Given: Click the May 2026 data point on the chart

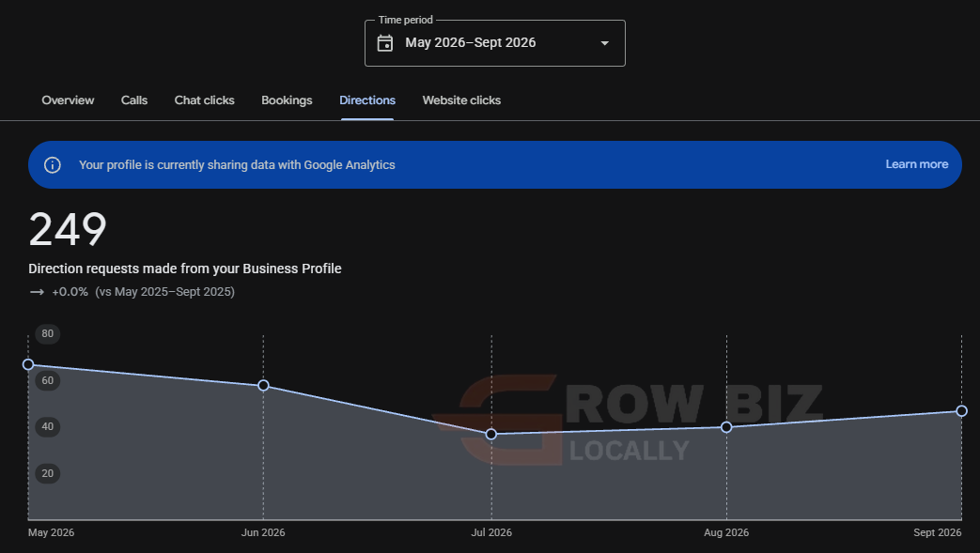Looking at the screenshot, I should (x=28, y=364).
